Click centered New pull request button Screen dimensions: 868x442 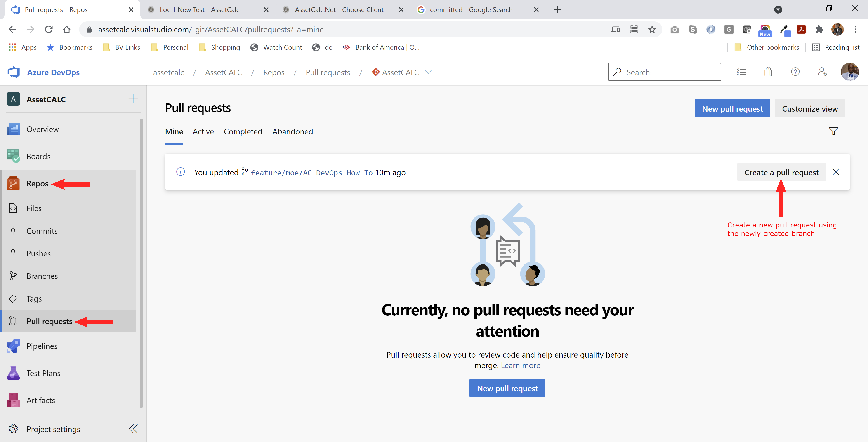(507, 388)
